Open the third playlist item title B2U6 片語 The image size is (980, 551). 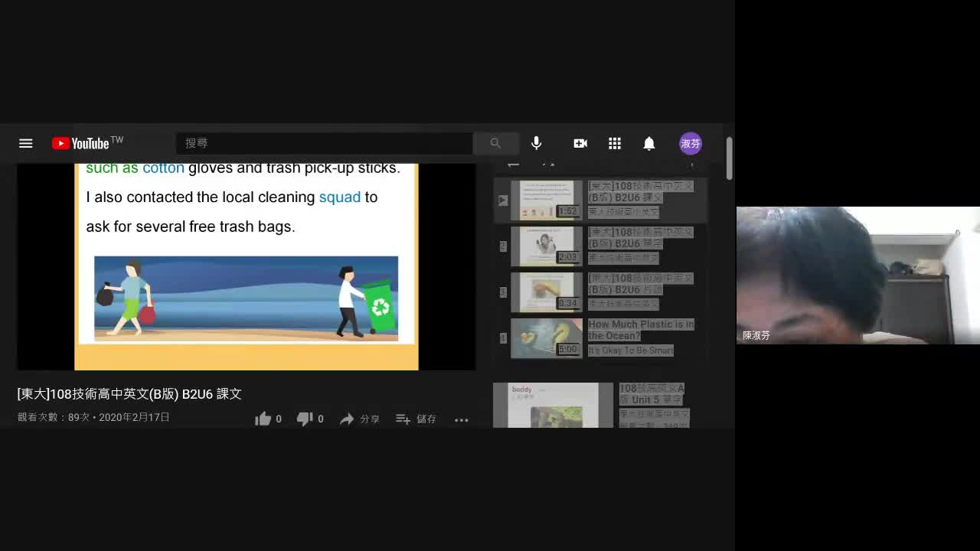pyautogui.click(x=641, y=284)
